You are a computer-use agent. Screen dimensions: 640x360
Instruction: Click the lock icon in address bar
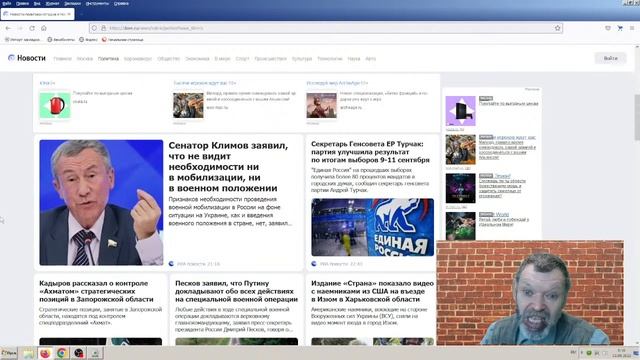pos(104,28)
